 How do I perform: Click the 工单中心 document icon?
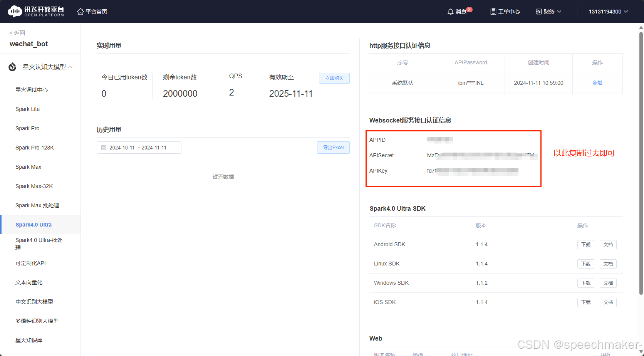(x=493, y=12)
